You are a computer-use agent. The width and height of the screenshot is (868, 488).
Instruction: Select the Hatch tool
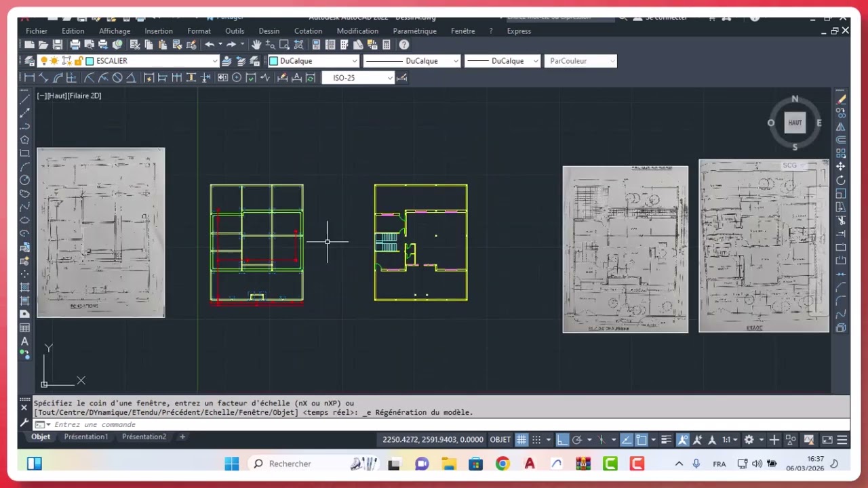(x=25, y=287)
